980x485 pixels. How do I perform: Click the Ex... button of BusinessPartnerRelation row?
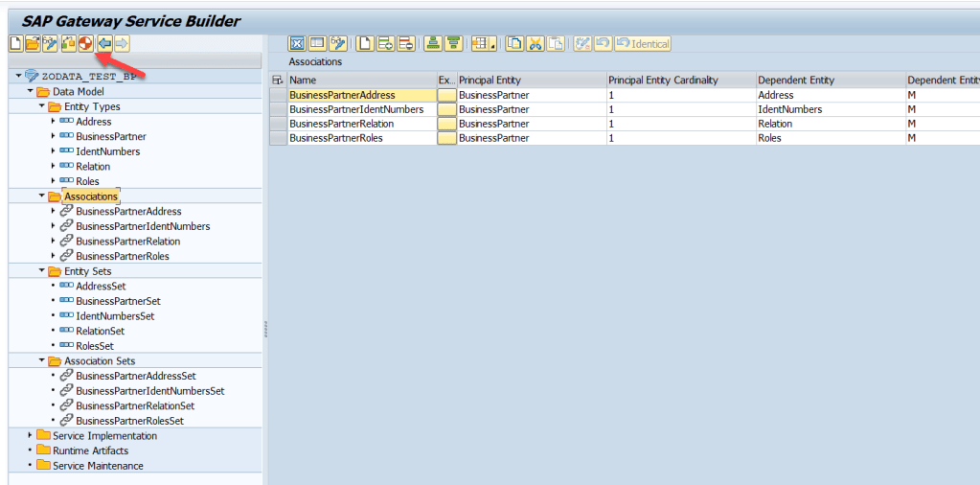pos(446,124)
